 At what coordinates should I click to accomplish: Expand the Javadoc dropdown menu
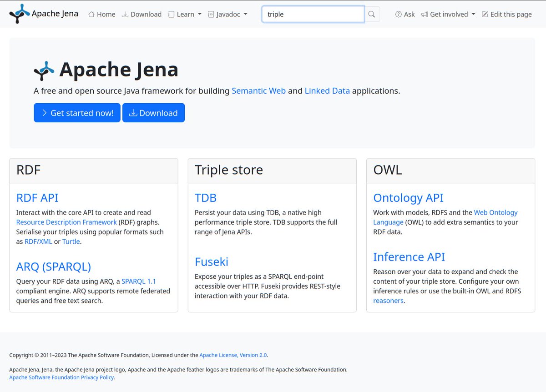pos(227,14)
